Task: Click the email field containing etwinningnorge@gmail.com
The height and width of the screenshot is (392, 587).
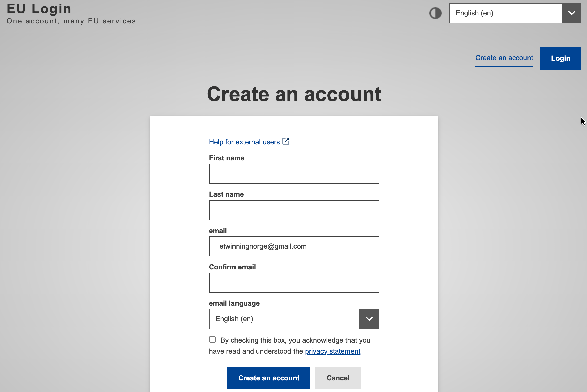Action: 294,246
